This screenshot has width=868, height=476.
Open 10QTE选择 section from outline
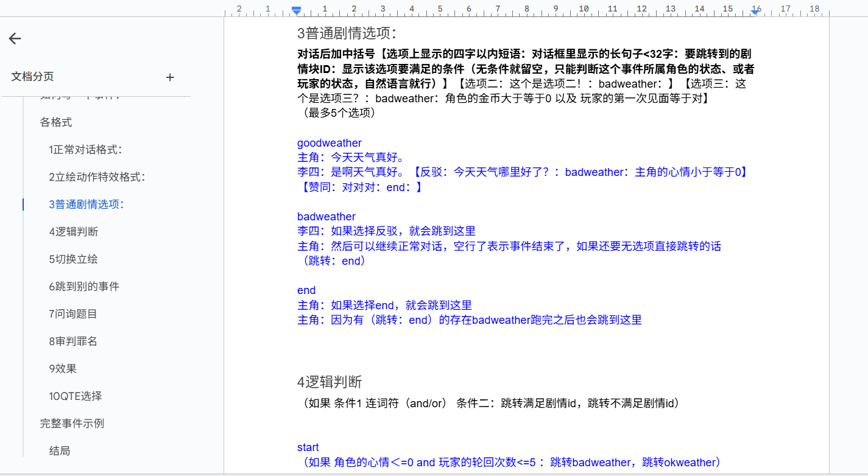(x=76, y=396)
